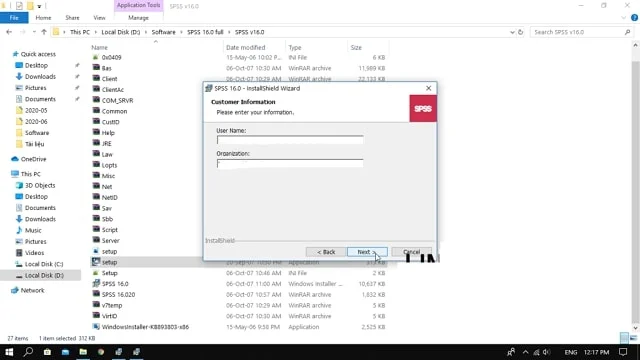Select Local Disk (C:) in sidebar
Viewport: 640px width, 360px height.
point(44,264)
